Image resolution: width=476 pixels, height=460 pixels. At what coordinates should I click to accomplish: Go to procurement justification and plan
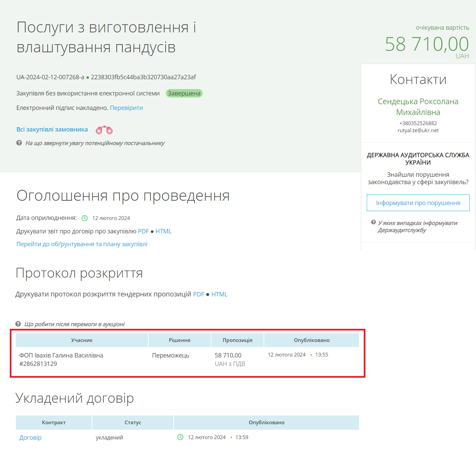(82, 244)
